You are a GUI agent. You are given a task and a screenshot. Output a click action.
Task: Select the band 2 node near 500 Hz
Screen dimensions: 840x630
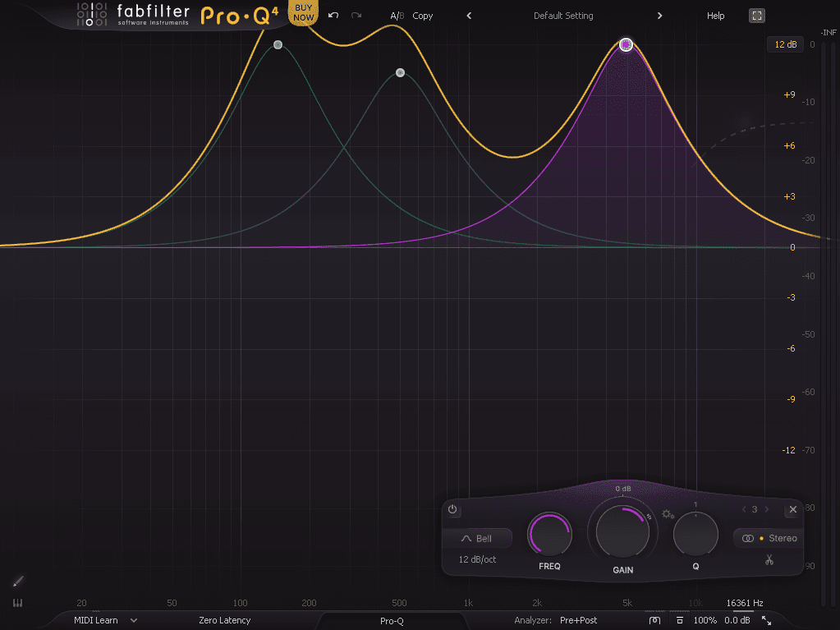point(400,73)
